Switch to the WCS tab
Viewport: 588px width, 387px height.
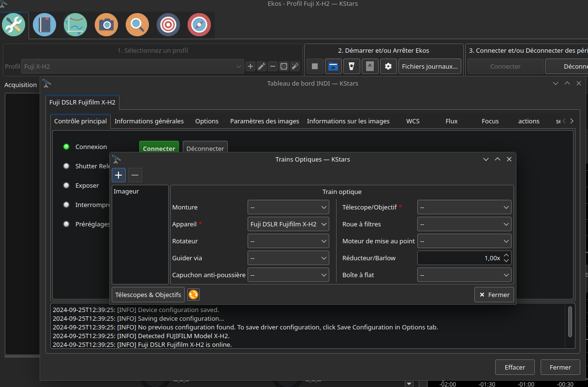click(413, 121)
